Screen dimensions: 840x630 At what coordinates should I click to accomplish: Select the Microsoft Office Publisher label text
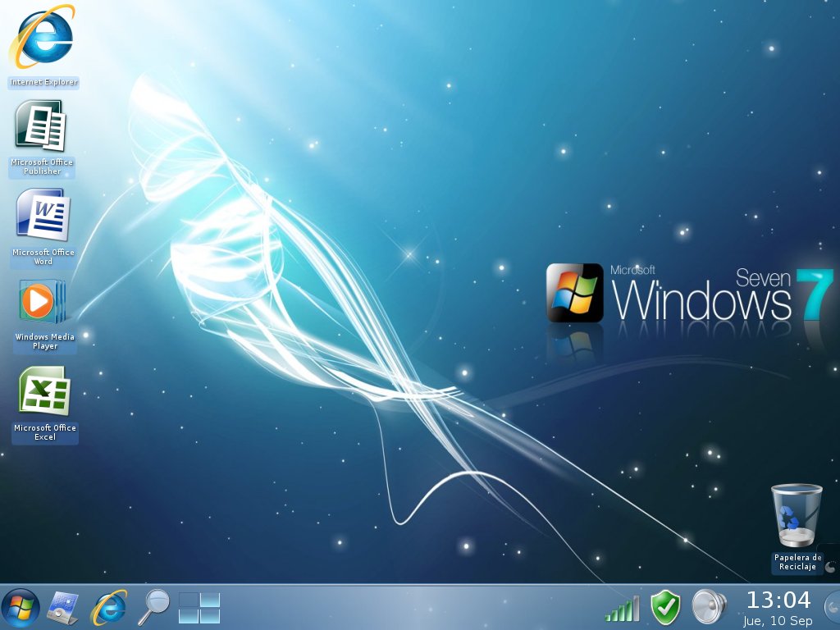42,167
